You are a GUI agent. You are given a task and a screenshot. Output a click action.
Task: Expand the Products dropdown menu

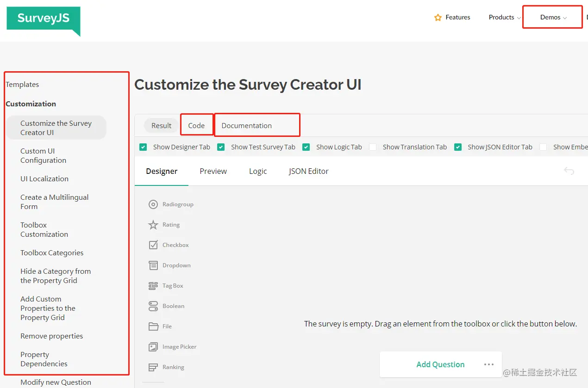(505, 18)
